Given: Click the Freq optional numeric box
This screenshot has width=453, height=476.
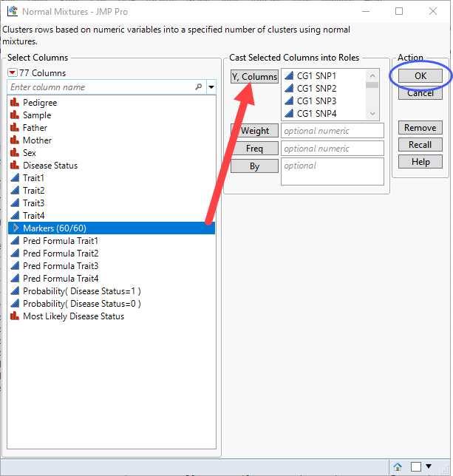Looking at the screenshot, I should (333, 148).
